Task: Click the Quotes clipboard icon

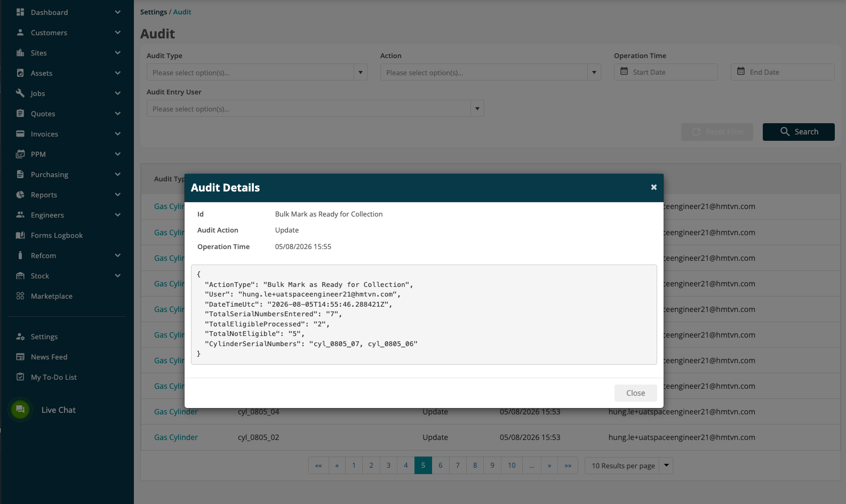Action: (20, 113)
